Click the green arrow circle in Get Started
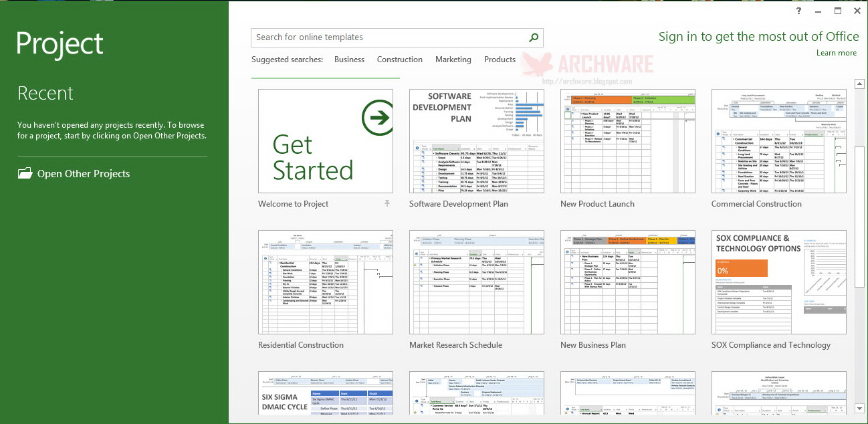 [378, 118]
